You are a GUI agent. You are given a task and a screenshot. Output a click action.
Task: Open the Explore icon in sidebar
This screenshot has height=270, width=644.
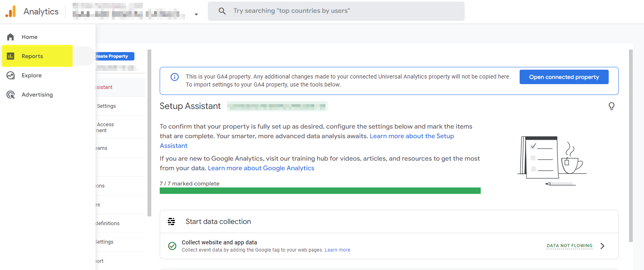(x=10, y=75)
